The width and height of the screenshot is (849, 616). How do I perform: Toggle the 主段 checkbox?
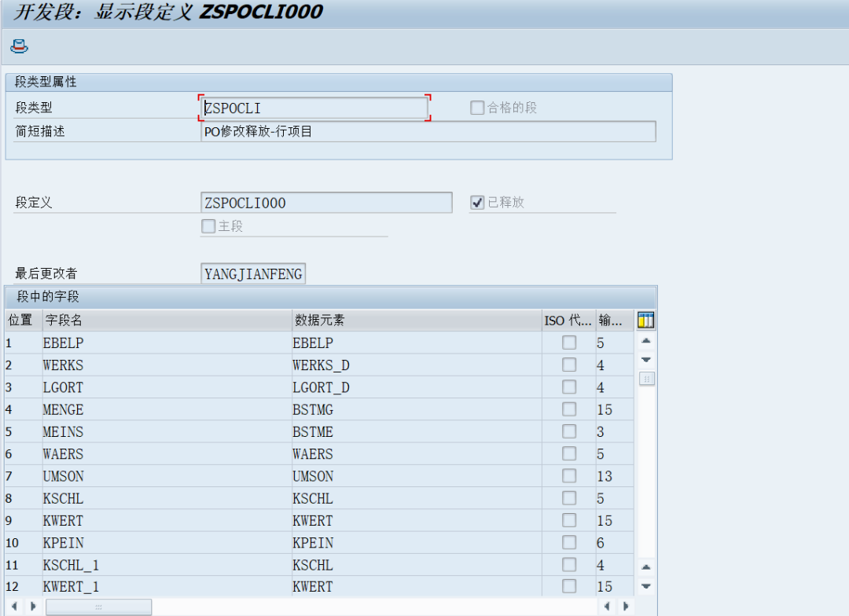(x=208, y=226)
